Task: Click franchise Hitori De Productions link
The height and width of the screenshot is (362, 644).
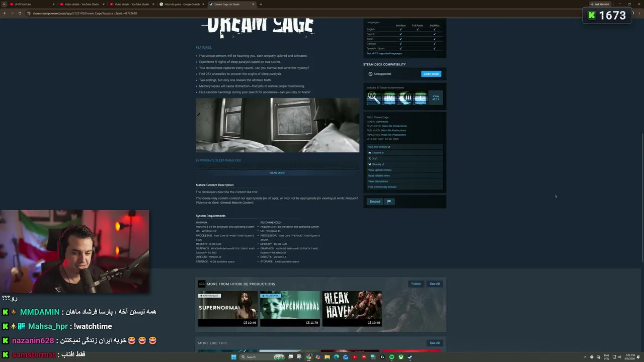Action: 393,135
